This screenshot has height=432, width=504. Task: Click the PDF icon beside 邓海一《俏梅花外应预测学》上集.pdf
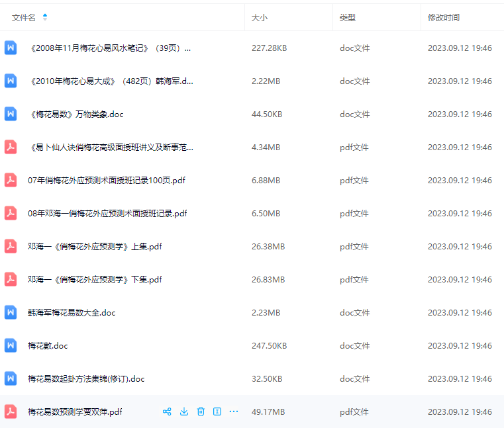(11, 246)
